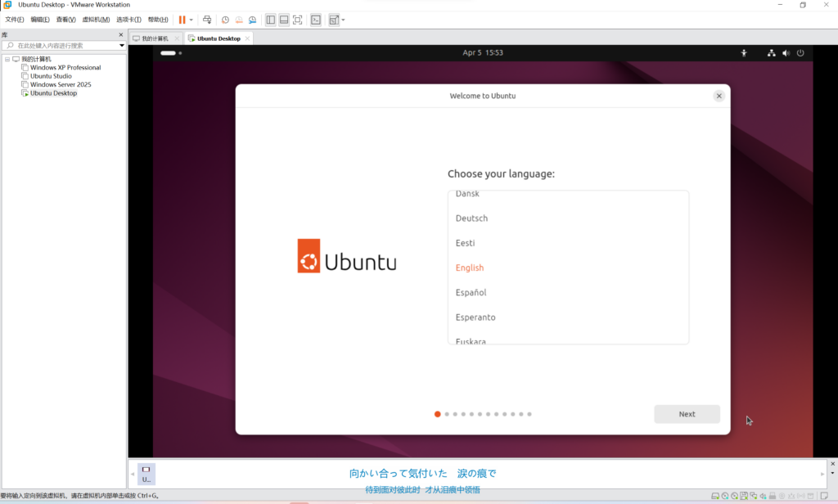Open the snapshot manager icon in the toolbar
The width and height of the screenshot is (838, 504).
coord(252,20)
